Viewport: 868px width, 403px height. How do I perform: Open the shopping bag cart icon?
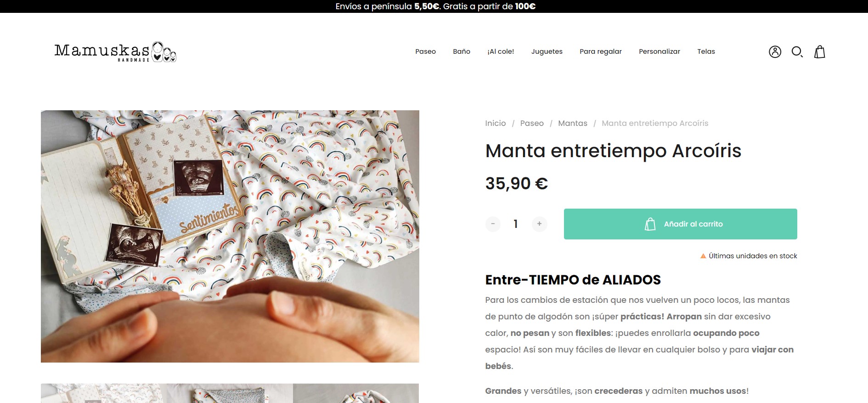[820, 52]
